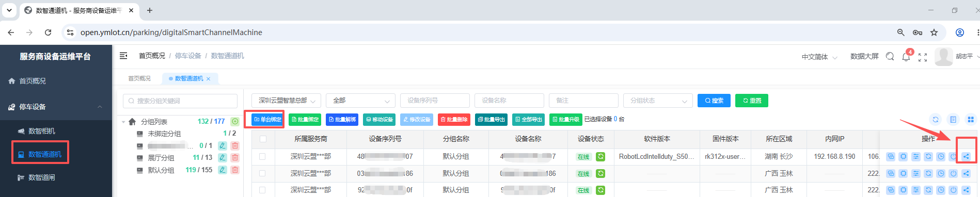Check the second device row checkbox
980x197 pixels.
(x=262, y=173)
